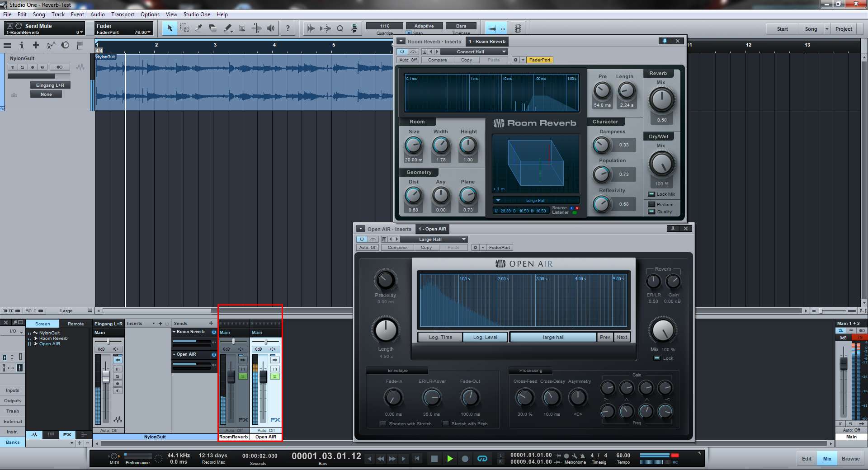
Task: Mute the NylonGuit track in arrangement
Action: click(x=13, y=67)
